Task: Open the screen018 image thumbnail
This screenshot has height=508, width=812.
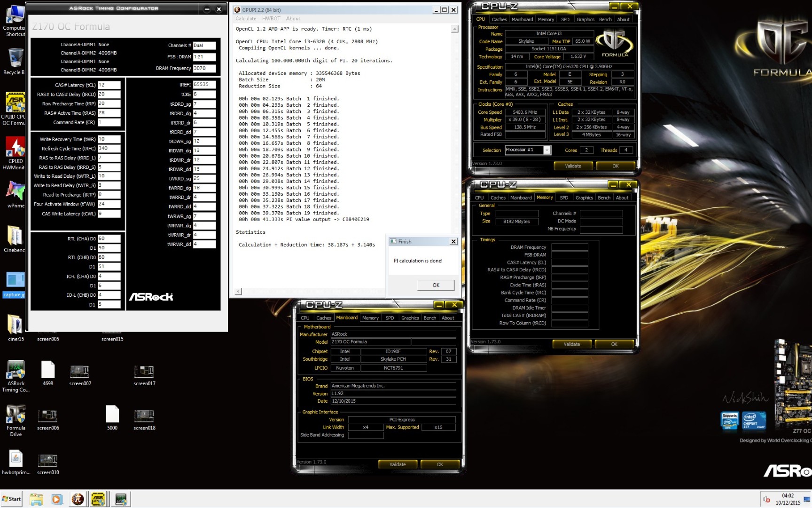Action: pos(144,420)
